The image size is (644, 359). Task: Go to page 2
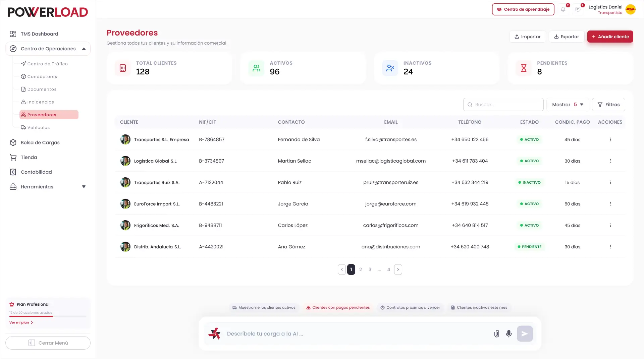click(361, 270)
